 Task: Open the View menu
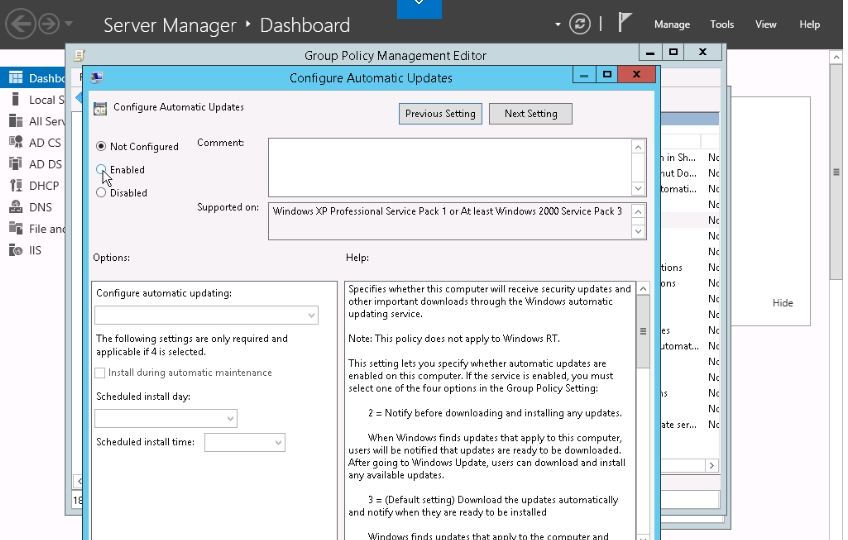point(766,24)
